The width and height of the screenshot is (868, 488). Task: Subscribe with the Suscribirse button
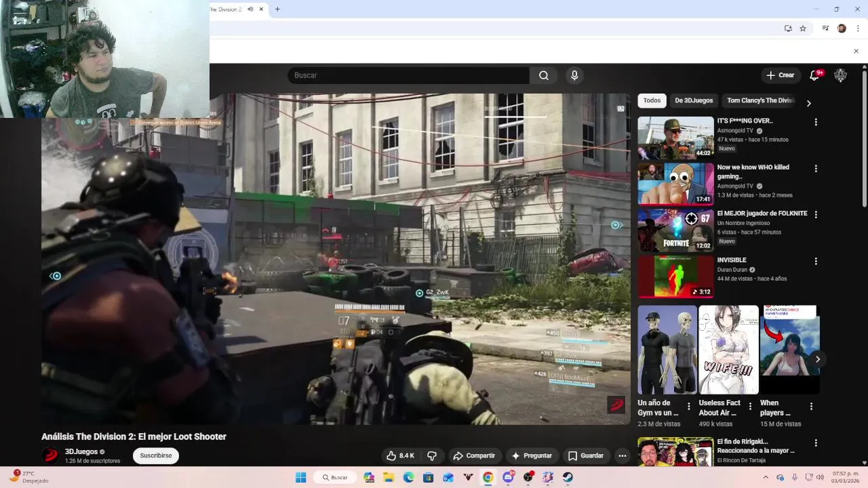(156, 455)
